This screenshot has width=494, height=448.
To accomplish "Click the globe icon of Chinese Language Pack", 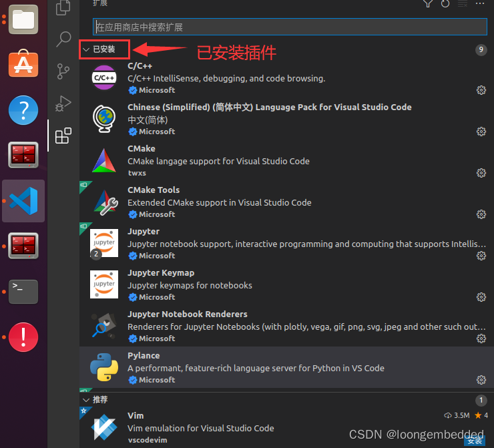I will click(104, 119).
